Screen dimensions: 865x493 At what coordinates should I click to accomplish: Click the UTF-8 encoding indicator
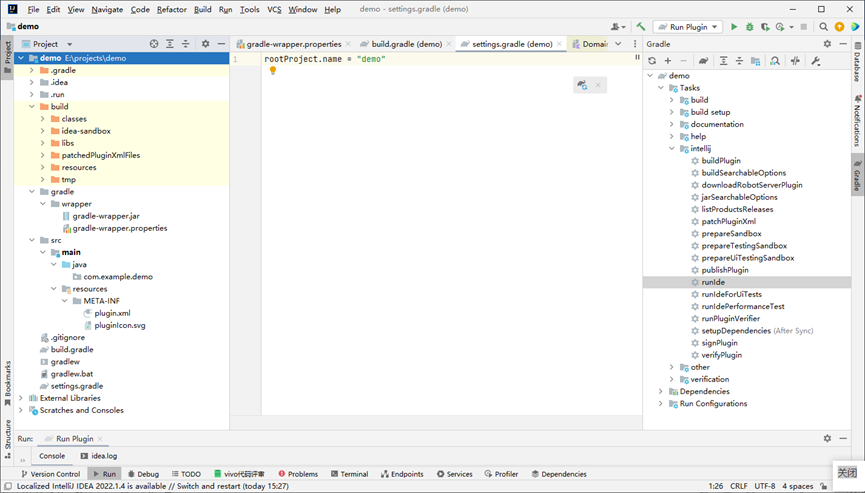pos(765,486)
